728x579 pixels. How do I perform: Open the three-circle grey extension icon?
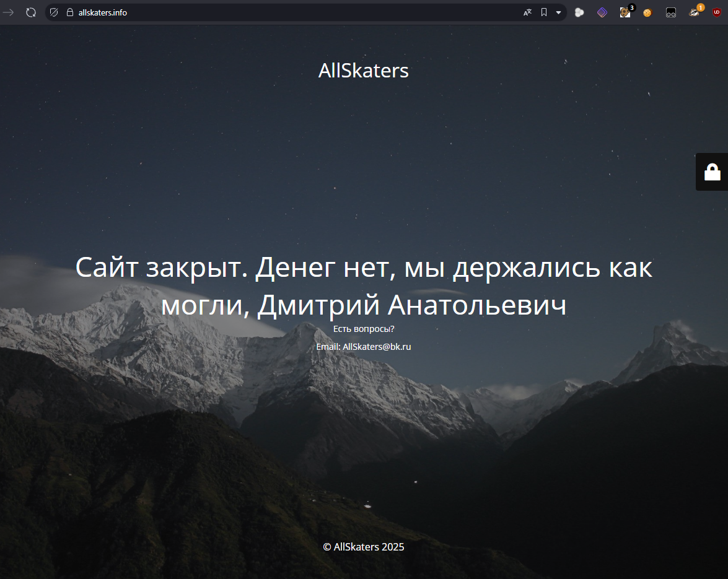[x=579, y=12]
